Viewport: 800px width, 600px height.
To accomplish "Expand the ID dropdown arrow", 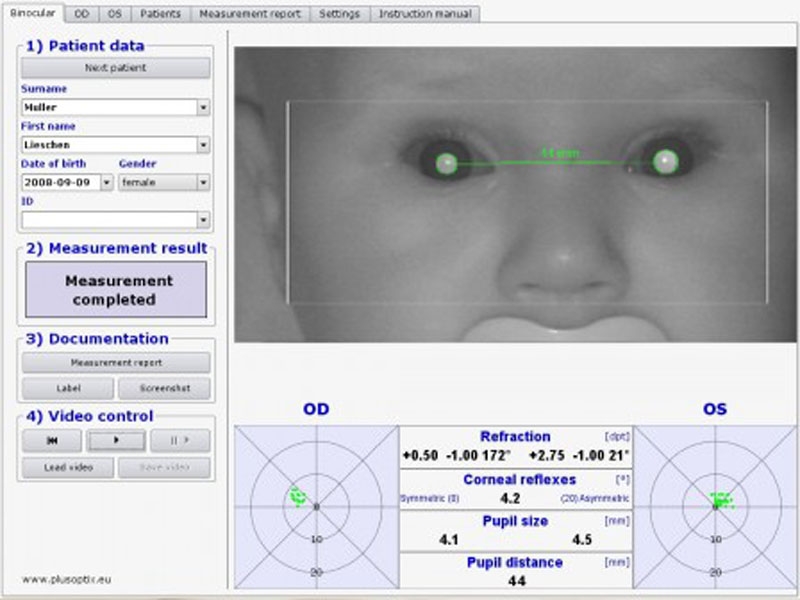I will [x=203, y=220].
